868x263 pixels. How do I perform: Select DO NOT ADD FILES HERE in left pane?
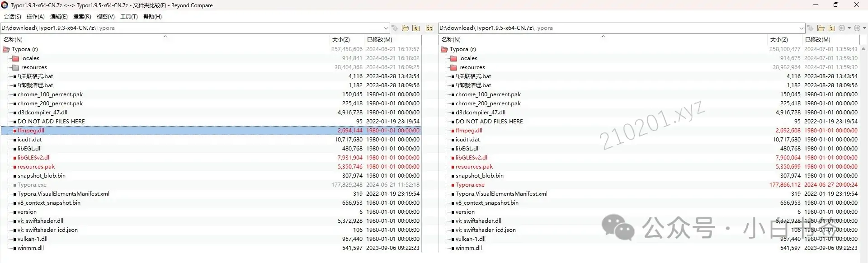(x=51, y=122)
